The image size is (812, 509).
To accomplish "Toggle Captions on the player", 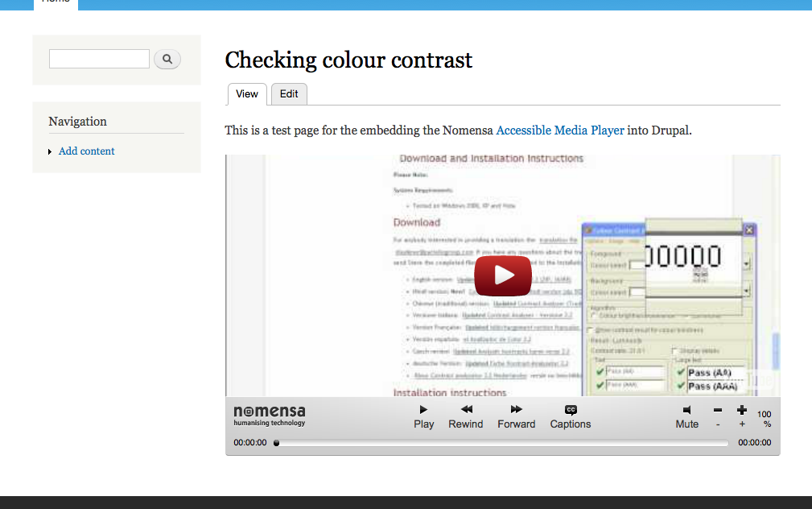I will tap(570, 416).
